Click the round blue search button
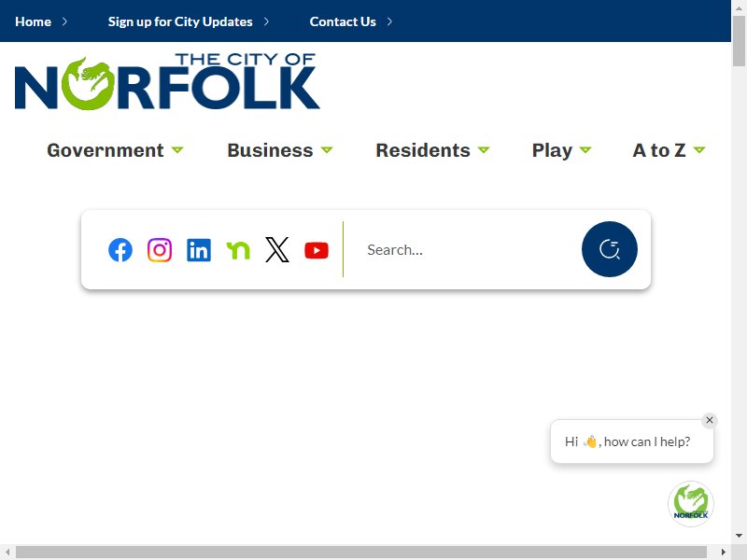The width and height of the screenshot is (747, 560). [610, 249]
